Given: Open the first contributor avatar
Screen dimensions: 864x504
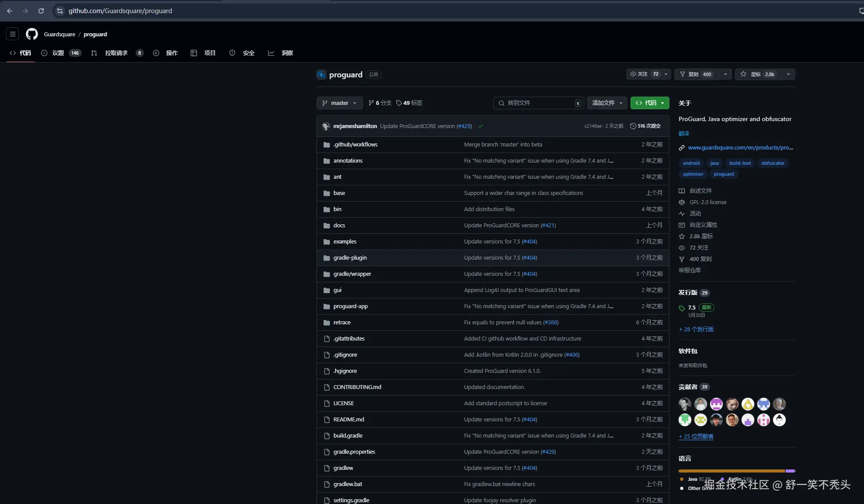Looking at the screenshot, I should click(685, 404).
